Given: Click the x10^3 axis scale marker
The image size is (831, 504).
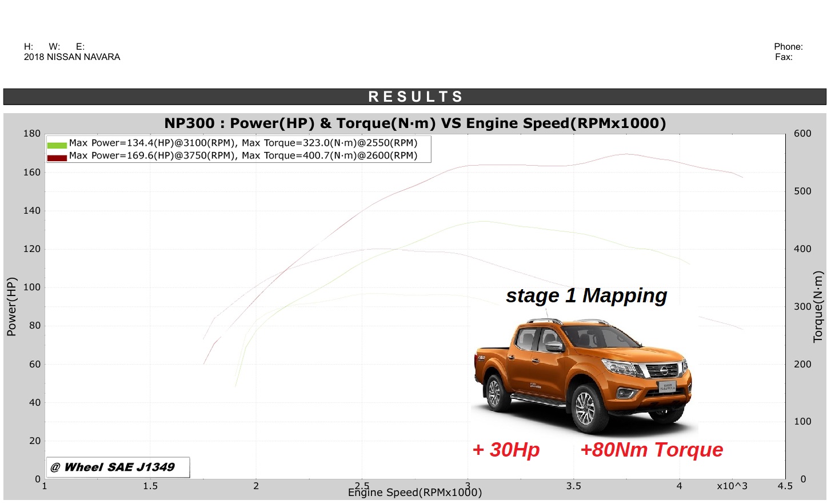Looking at the screenshot, I should [x=732, y=486].
